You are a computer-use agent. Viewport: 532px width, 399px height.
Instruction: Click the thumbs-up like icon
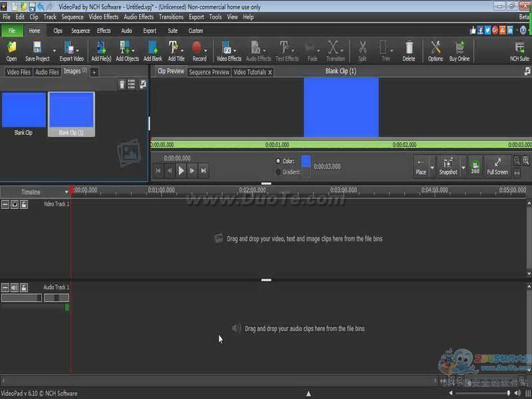pyautogui.click(x=473, y=31)
